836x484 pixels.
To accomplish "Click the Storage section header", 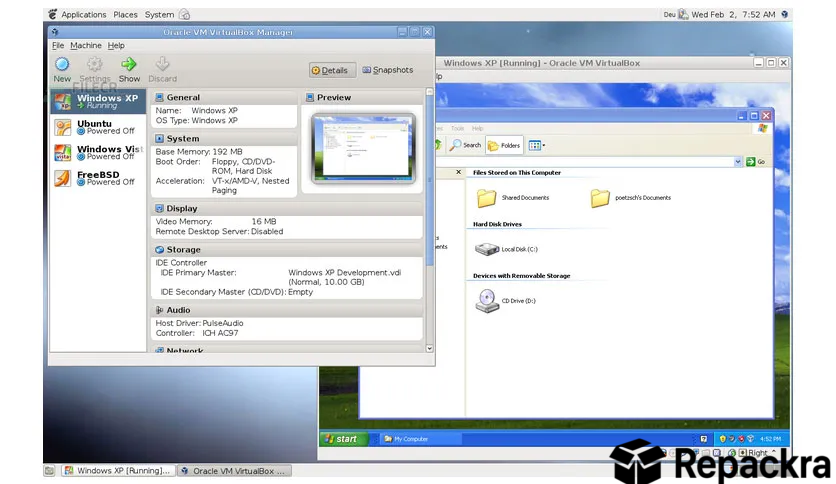I will coord(287,249).
